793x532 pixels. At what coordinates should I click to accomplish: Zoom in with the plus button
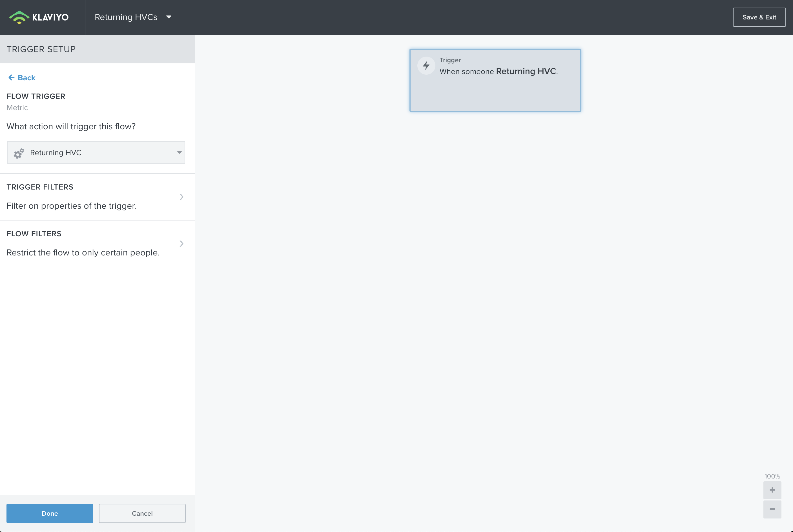[772, 490]
